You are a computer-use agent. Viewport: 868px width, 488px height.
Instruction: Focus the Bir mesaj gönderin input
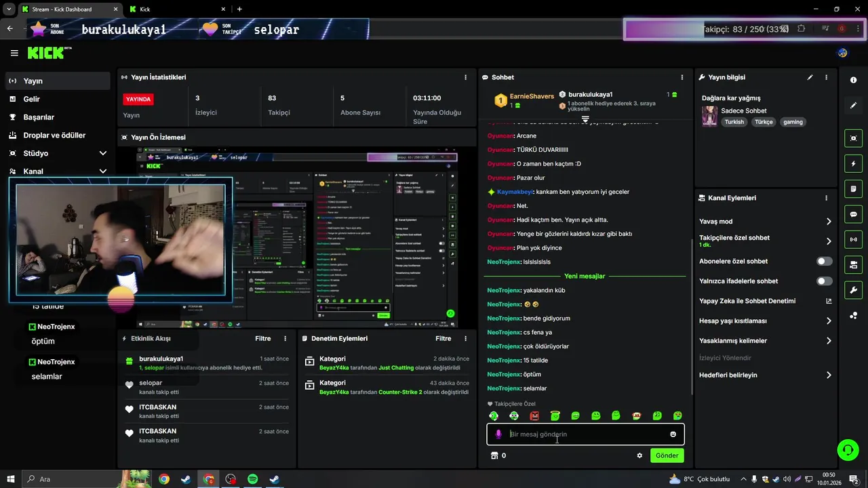click(587, 434)
